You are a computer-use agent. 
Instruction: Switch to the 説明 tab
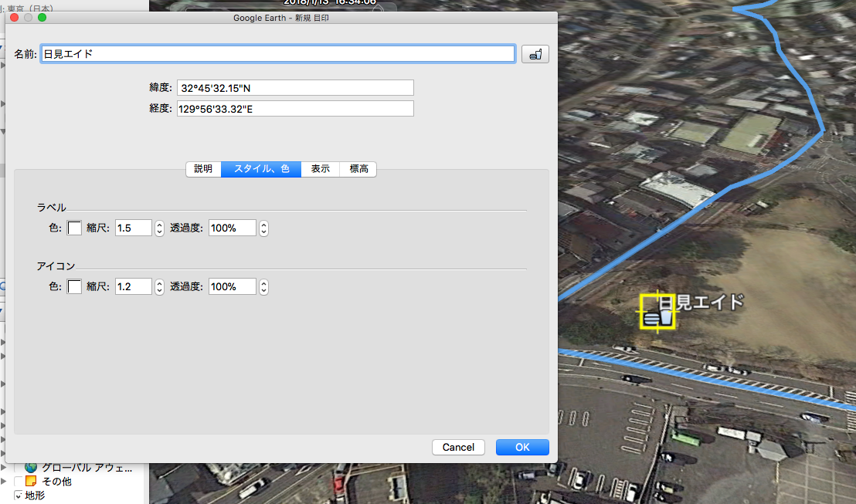[203, 169]
